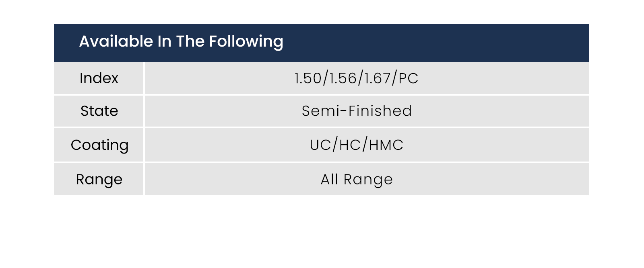The height and width of the screenshot is (268, 644).
Task: Click the 'Available In The Following' header text
Action: coord(181,42)
